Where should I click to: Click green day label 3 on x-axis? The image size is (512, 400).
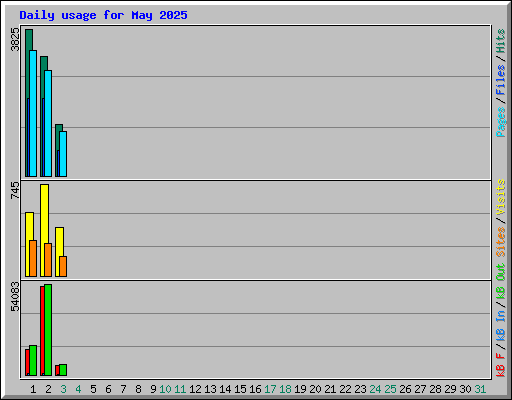[63, 389]
